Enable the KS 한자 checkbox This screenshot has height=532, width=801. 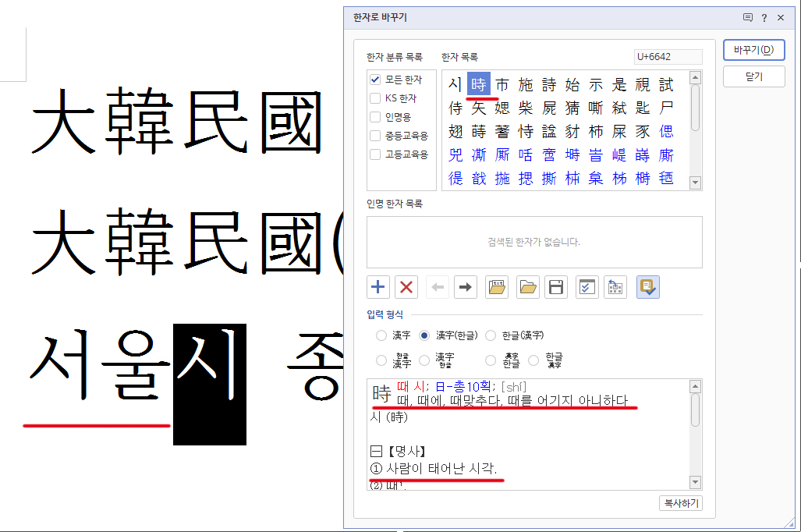tap(375, 98)
